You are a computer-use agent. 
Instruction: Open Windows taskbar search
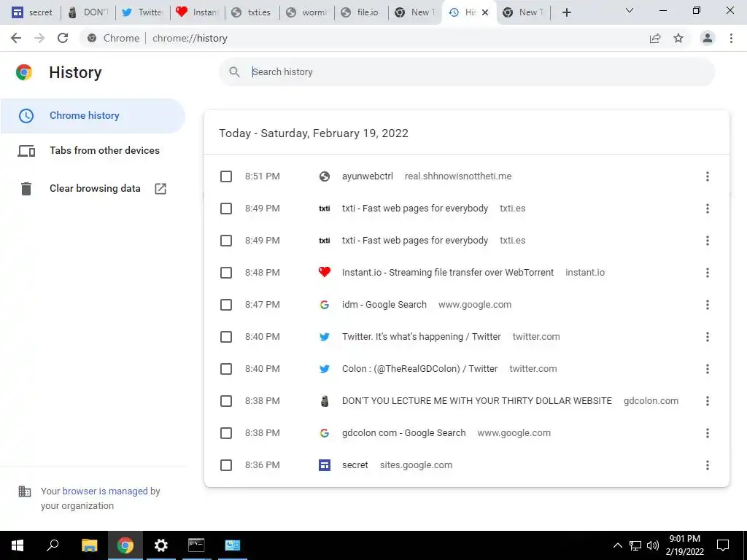point(53,545)
